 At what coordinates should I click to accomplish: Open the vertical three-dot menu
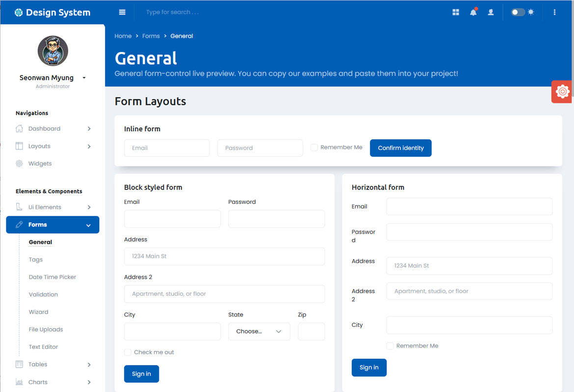[554, 12]
